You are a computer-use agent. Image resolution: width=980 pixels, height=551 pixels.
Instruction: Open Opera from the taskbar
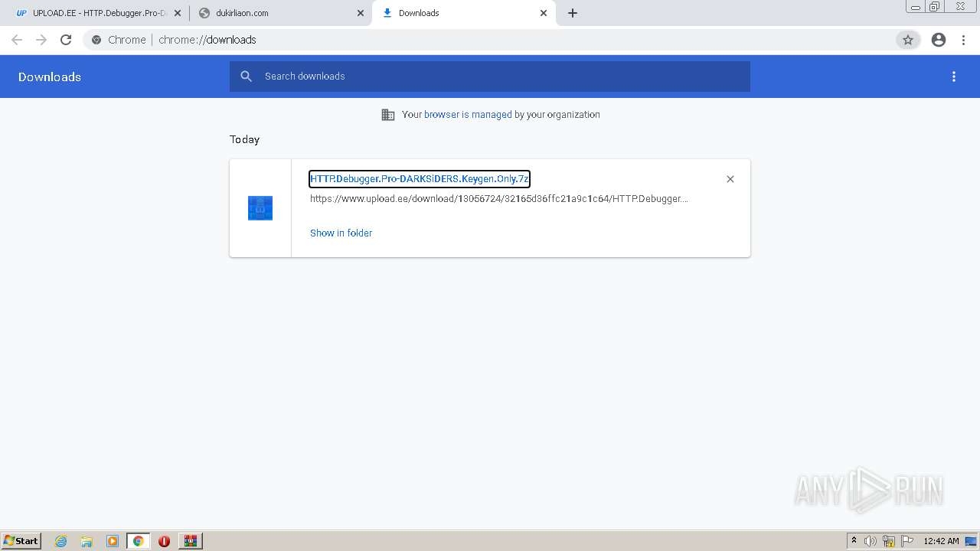pos(164,541)
